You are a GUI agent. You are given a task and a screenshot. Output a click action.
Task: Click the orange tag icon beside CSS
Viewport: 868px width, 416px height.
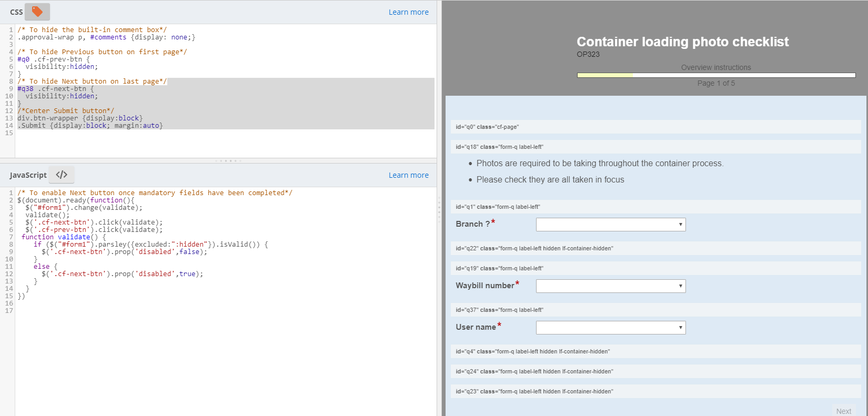point(37,12)
